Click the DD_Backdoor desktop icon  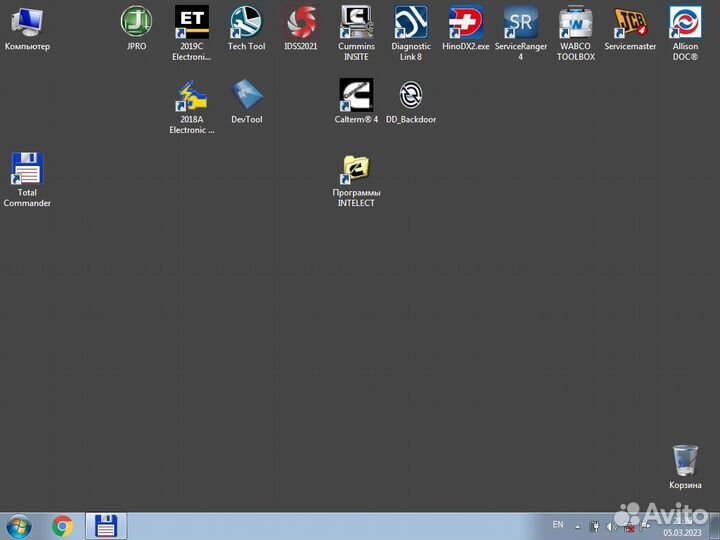pyautogui.click(x=411, y=95)
